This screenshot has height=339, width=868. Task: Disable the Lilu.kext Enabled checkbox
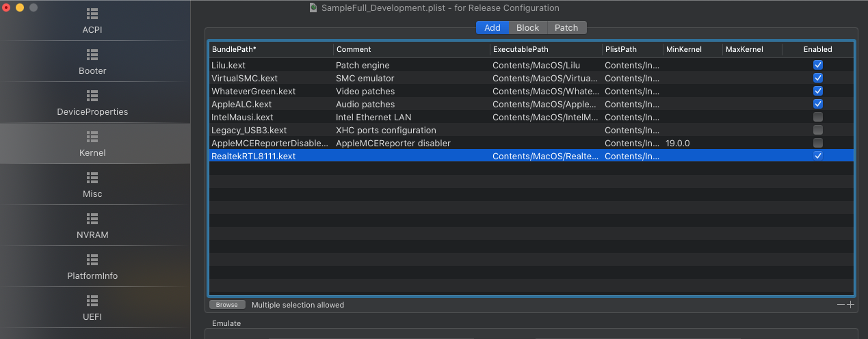pyautogui.click(x=818, y=65)
